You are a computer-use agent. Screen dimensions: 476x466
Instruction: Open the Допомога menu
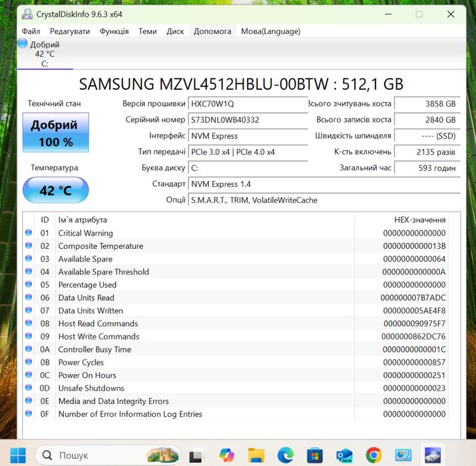point(212,31)
